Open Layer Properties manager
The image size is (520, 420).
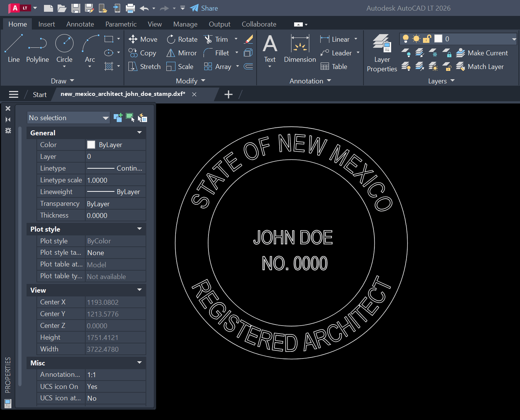pyautogui.click(x=382, y=53)
